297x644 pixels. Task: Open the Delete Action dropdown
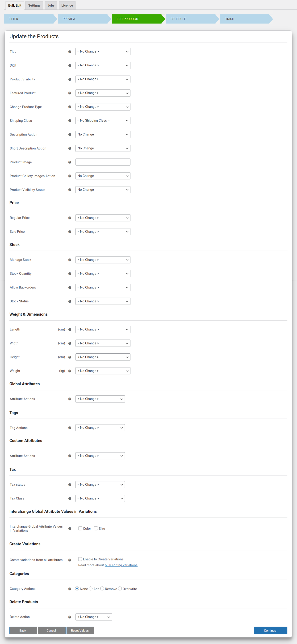click(x=94, y=617)
